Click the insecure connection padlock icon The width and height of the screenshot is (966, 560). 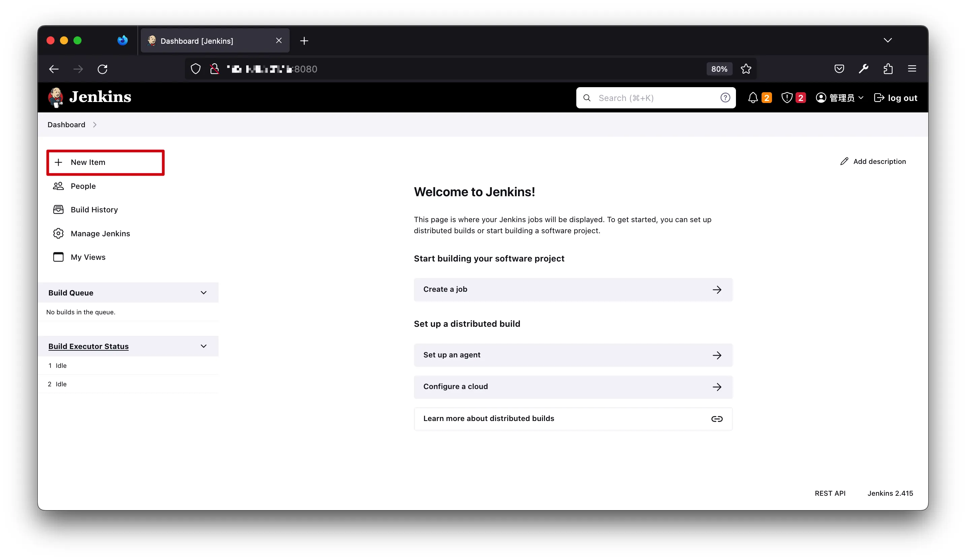click(215, 69)
